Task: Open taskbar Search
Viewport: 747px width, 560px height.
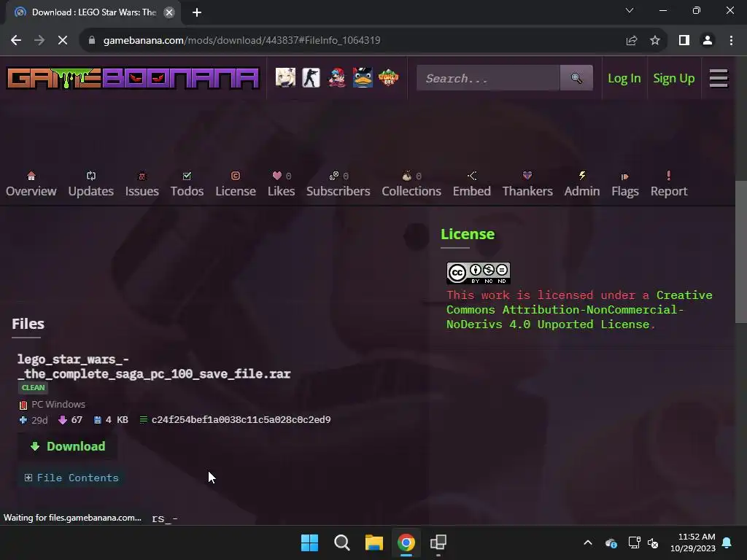Action: [x=342, y=542]
